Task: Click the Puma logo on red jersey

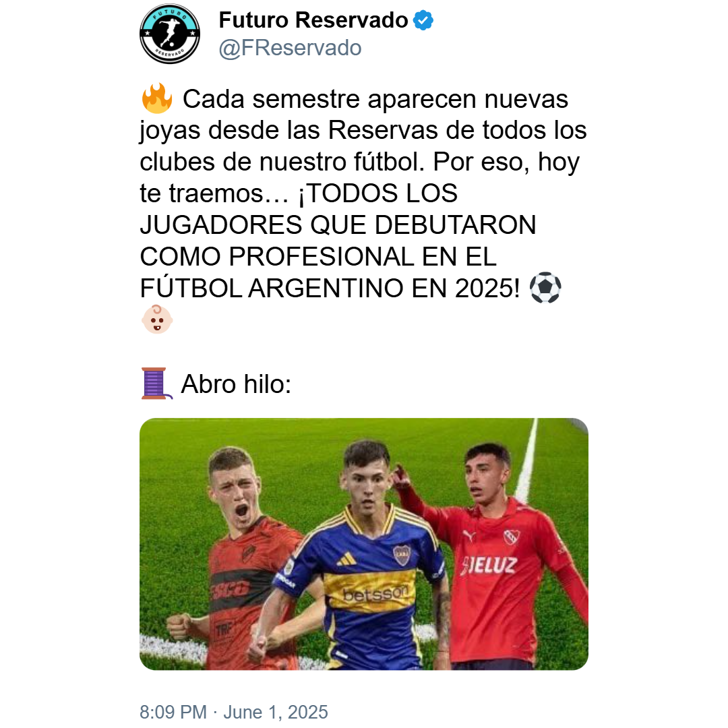Action: click(x=470, y=537)
